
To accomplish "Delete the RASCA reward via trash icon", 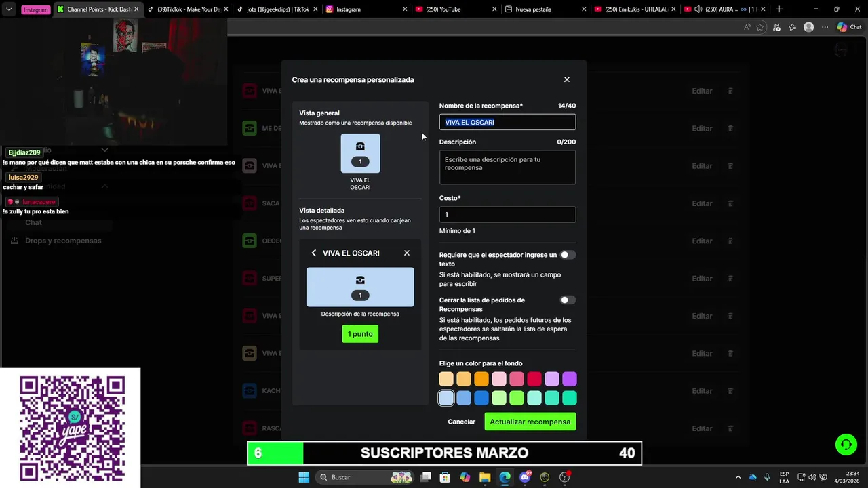I will click(730, 428).
